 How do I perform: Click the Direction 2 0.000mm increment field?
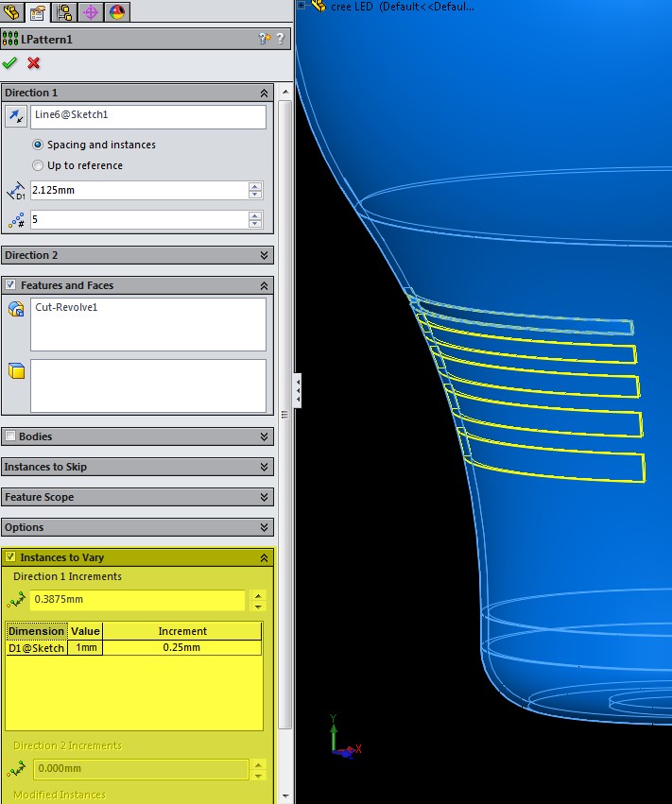tap(141, 769)
